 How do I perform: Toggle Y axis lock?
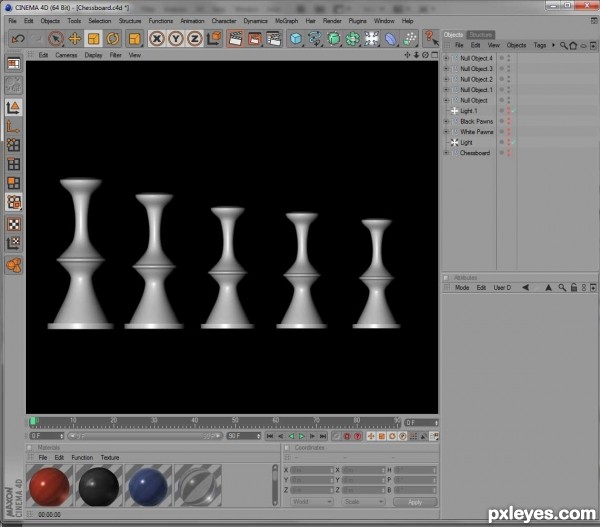point(176,39)
